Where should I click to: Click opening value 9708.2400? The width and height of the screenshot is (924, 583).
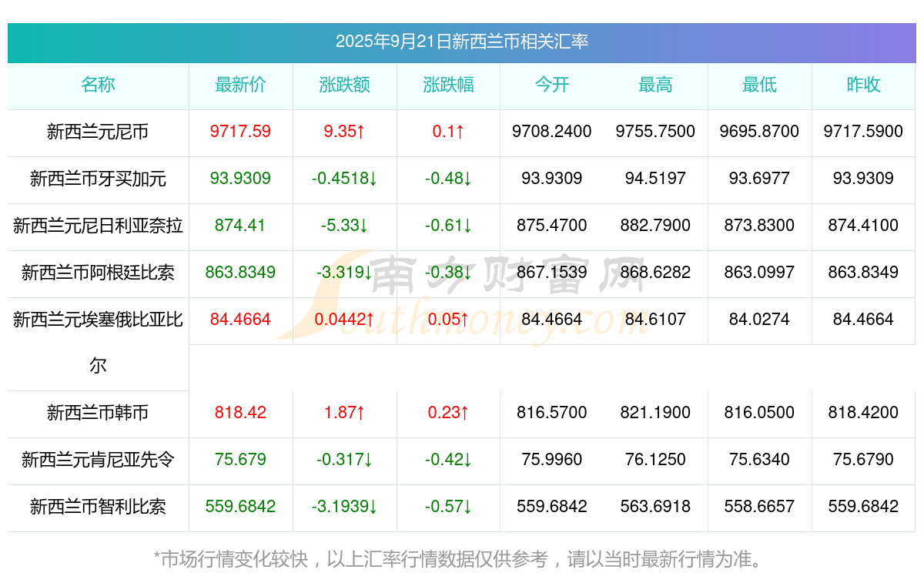click(552, 132)
